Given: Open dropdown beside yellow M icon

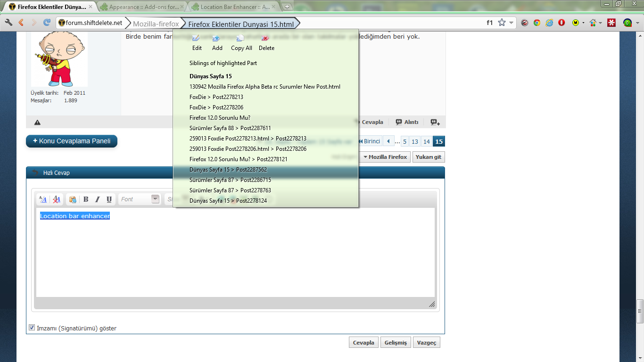Looking at the screenshot, I should tap(584, 23).
